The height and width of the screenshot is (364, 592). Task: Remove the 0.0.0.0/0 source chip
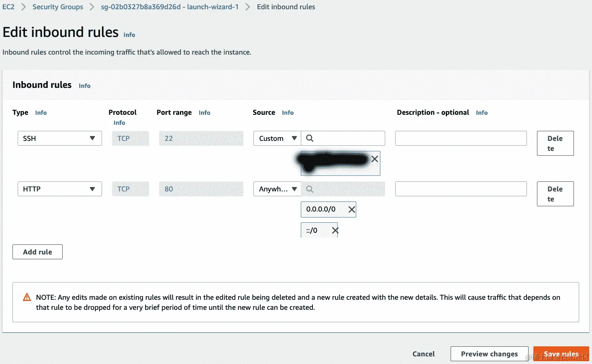point(351,209)
